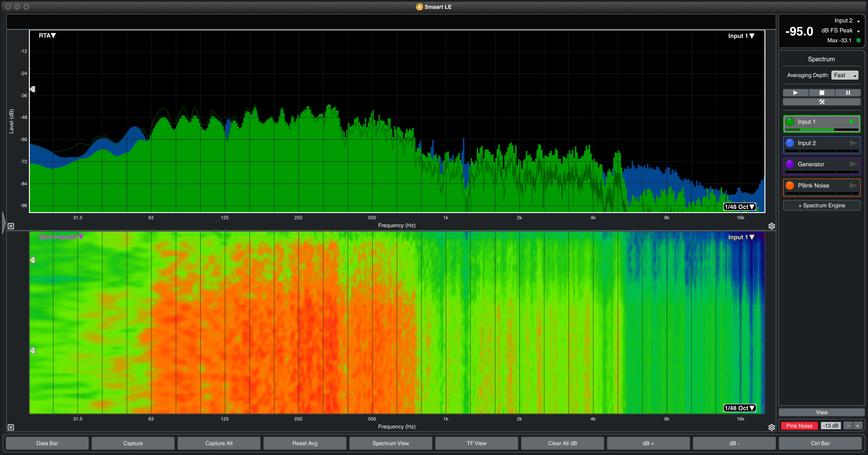Image resolution: width=868 pixels, height=455 pixels.
Task: Click the dB - button
Action: tap(734, 443)
